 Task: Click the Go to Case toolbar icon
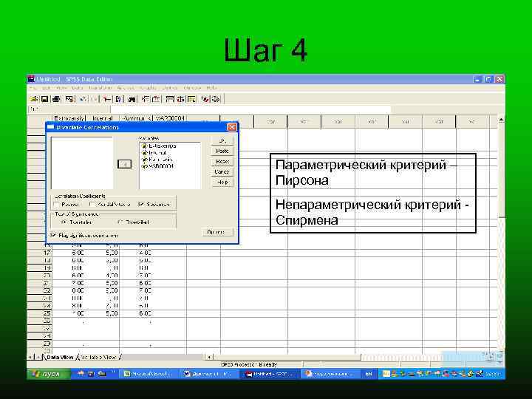107,99
